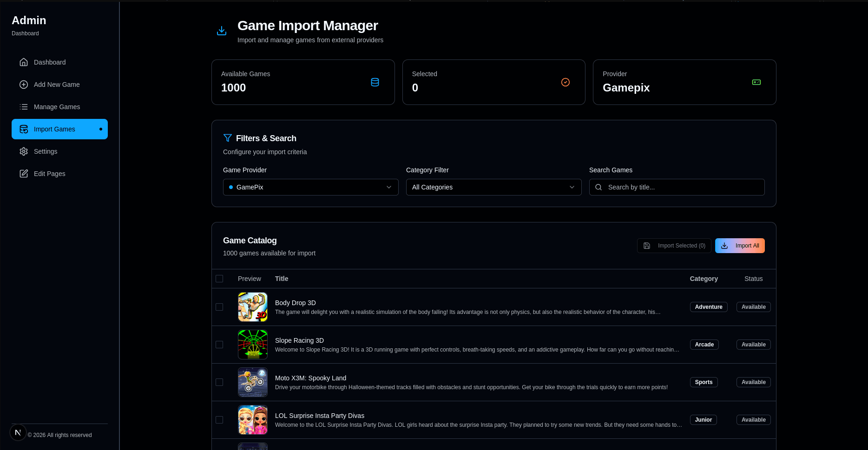
Task: Open the Game Provider dropdown
Action: pos(310,187)
